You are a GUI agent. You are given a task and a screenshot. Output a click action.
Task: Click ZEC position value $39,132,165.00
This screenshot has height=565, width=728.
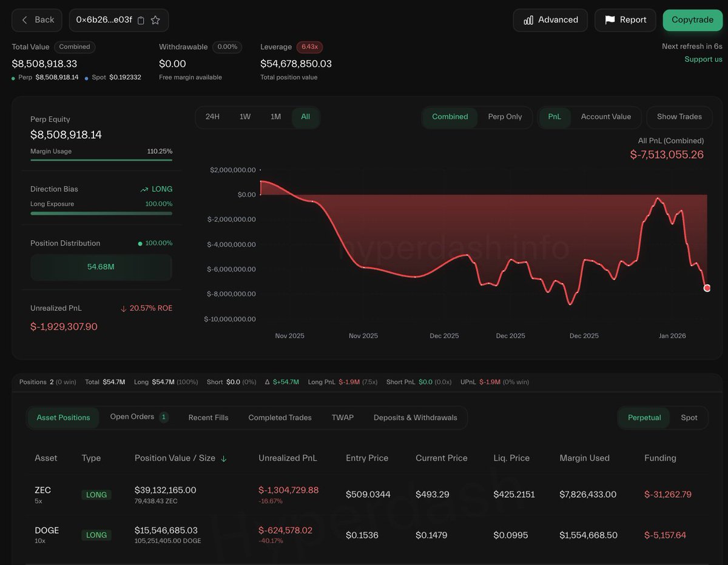[166, 490]
